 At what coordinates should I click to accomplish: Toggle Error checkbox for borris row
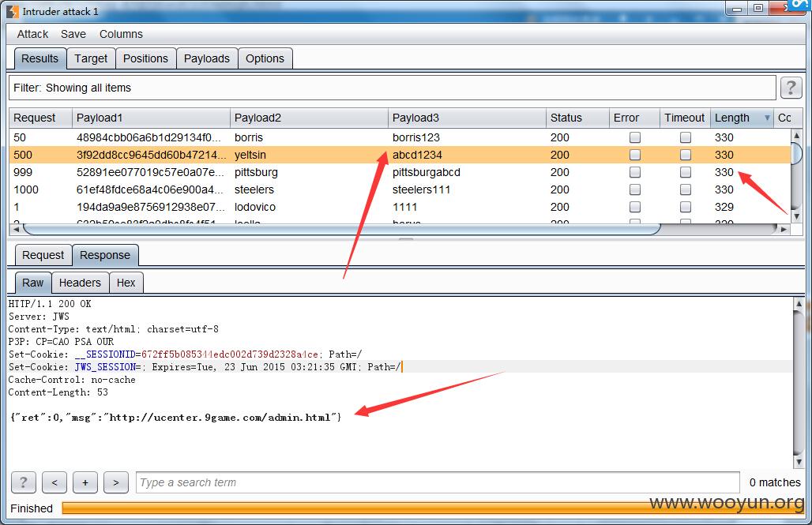(x=635, y=137)
